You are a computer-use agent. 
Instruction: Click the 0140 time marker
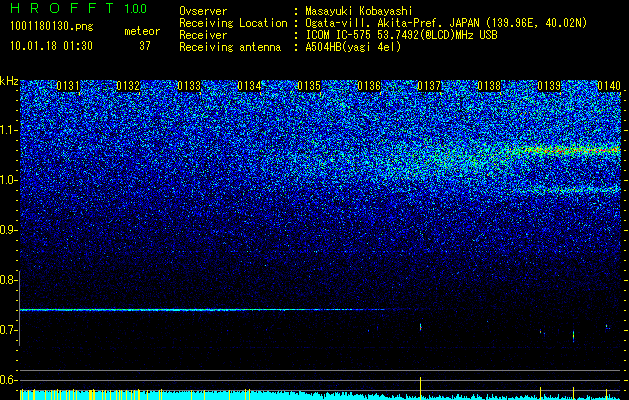tap(609, 86)
